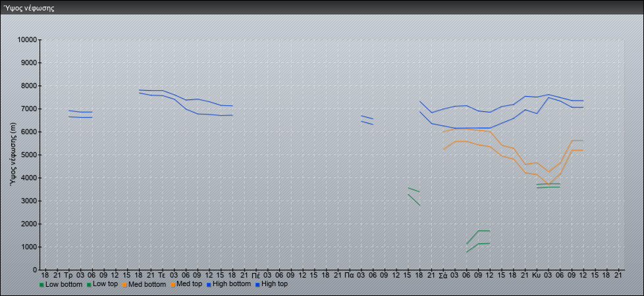Click the 'Κυ' day label on the x-axis
This screenshot has height=296, width=644.
[x=537, y=275]
